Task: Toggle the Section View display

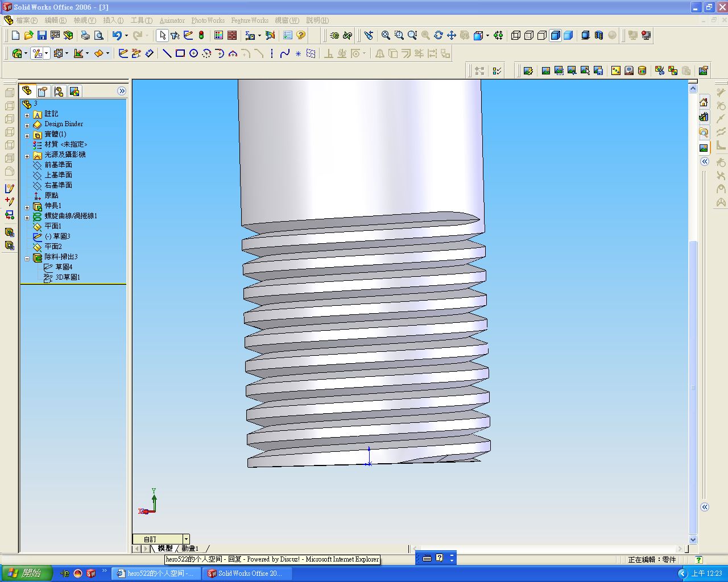Action: pyautogui.click(x=598, y=35)
